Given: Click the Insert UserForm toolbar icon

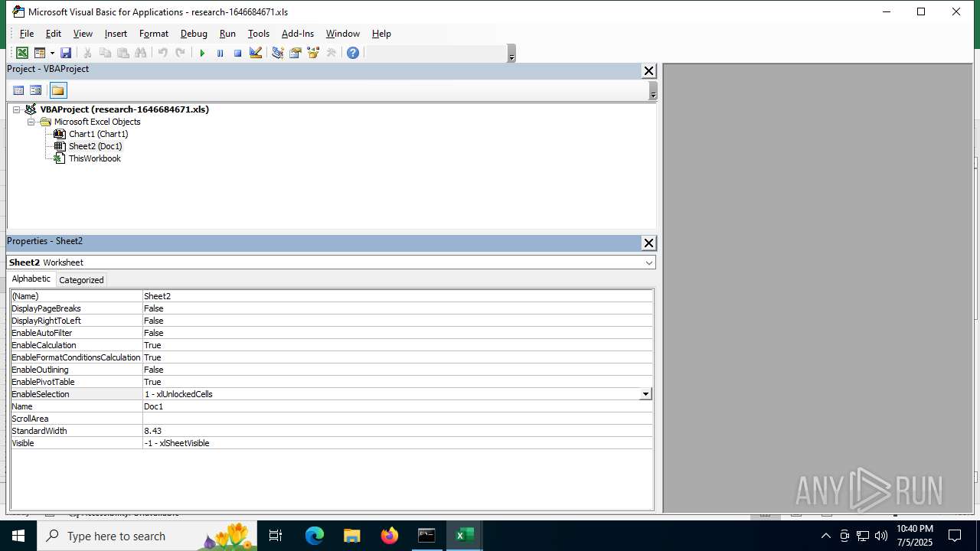Looking at the screenshot, I should pyautogui.click(x=39, y=53).
